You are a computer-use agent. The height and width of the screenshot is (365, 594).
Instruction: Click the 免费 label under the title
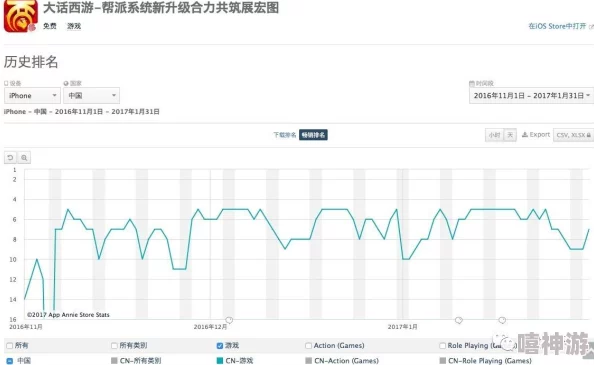point(50,26)
